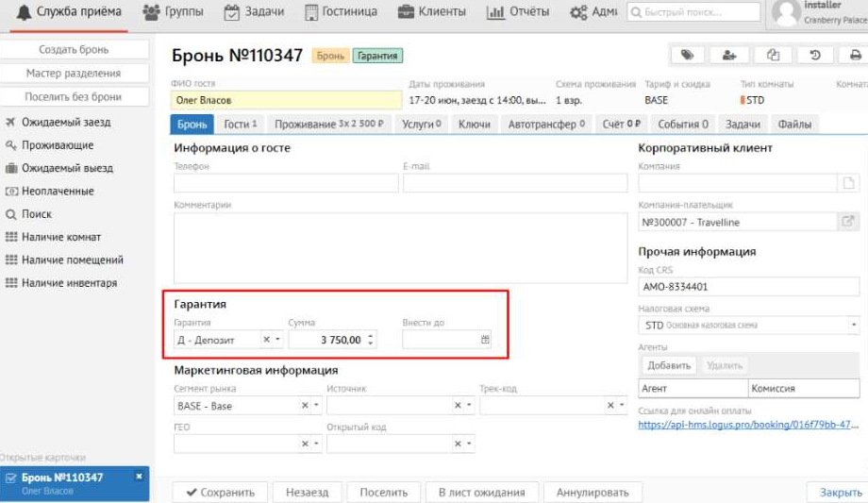Image resolution: width=868 pixels, height=503 pixels.
Task: Close the Бронь №110347 open card
Action: 139,477
